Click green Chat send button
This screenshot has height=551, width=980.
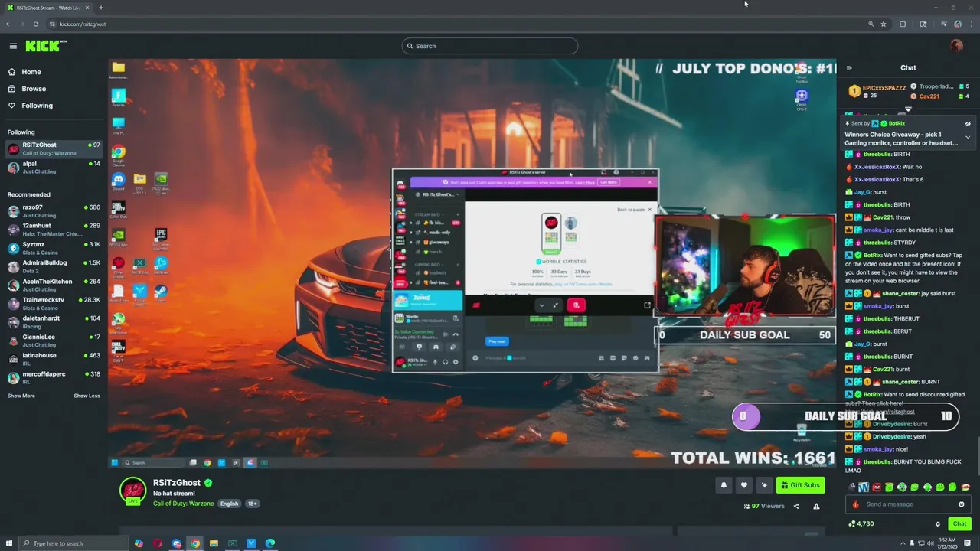pos(959,524)
